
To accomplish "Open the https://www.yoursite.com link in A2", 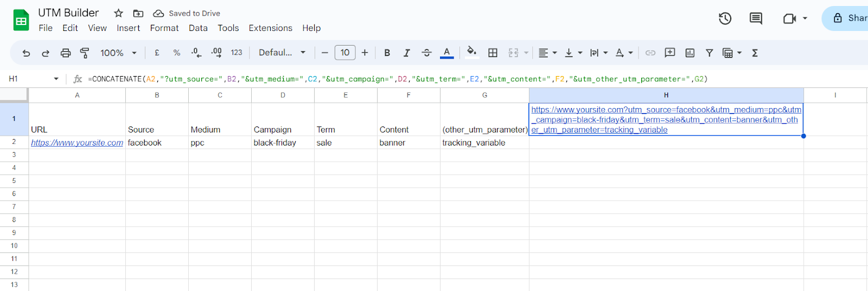I will click(77, 143).
